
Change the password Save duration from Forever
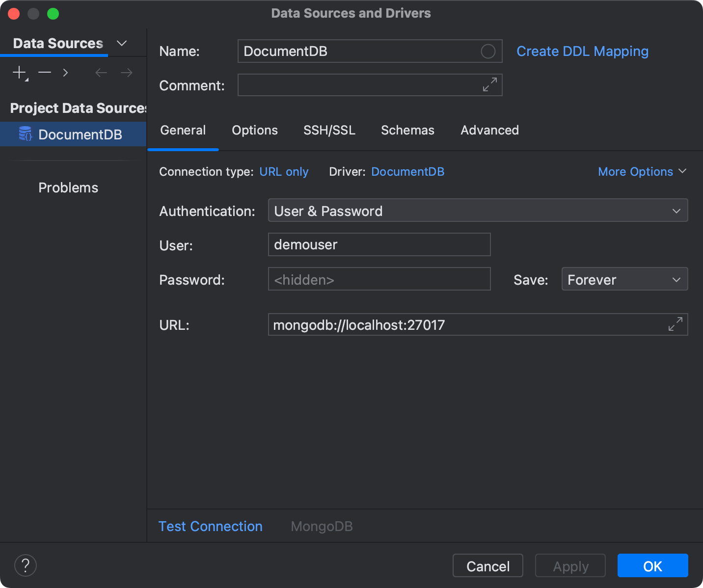tap(624, 279)
